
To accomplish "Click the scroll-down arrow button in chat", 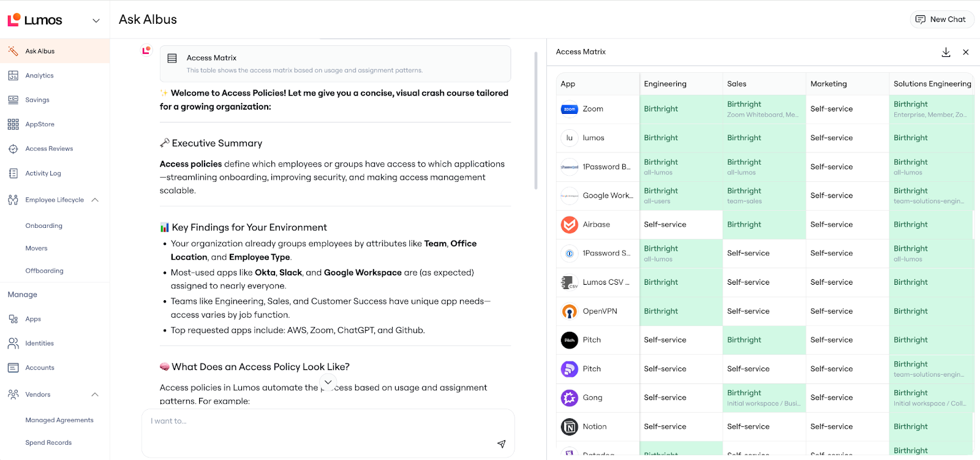I will point(328,382).
